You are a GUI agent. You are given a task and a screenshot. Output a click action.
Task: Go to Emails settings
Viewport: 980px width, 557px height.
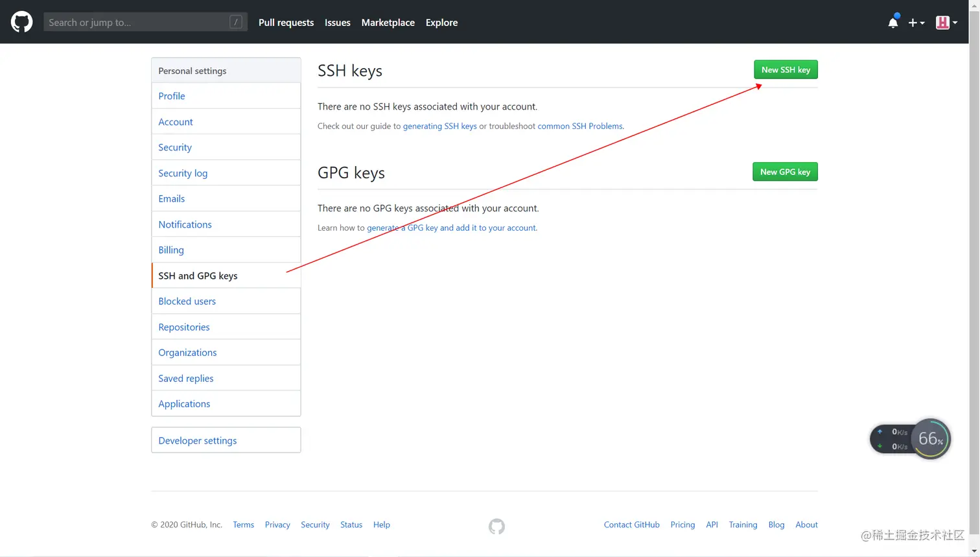click(x=226, y=198)
